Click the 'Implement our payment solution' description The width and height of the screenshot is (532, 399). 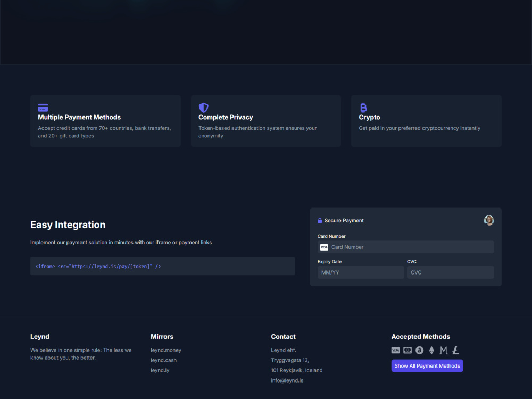(121, 243)
